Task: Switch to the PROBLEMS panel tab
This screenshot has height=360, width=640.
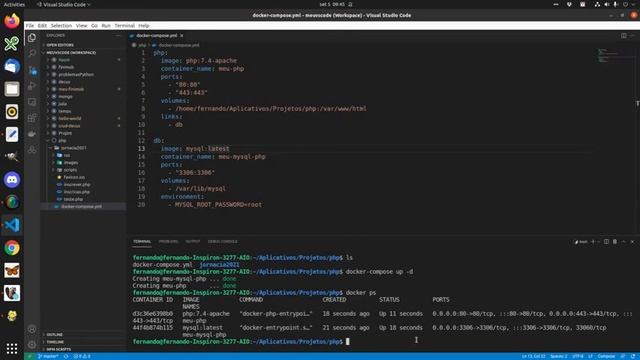Action: click(168, 242)
